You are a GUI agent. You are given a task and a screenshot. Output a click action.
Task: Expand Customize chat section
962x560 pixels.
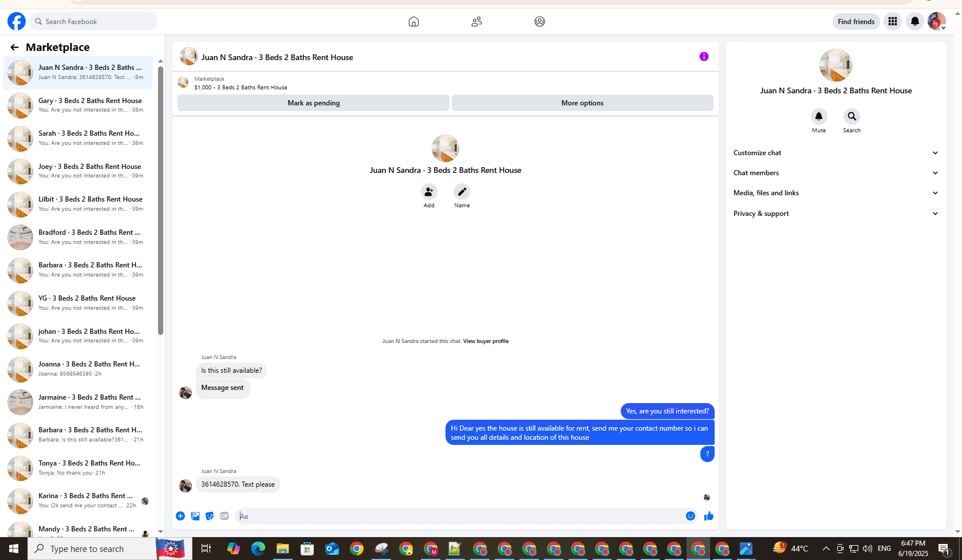point(835,153)
